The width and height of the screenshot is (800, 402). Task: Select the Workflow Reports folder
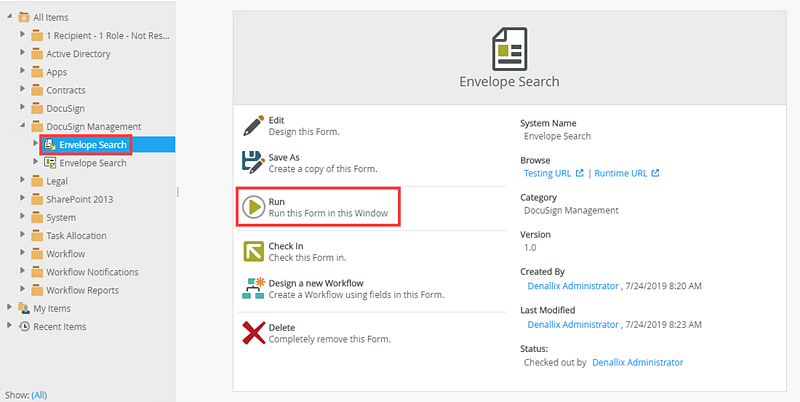coord(82,290)
